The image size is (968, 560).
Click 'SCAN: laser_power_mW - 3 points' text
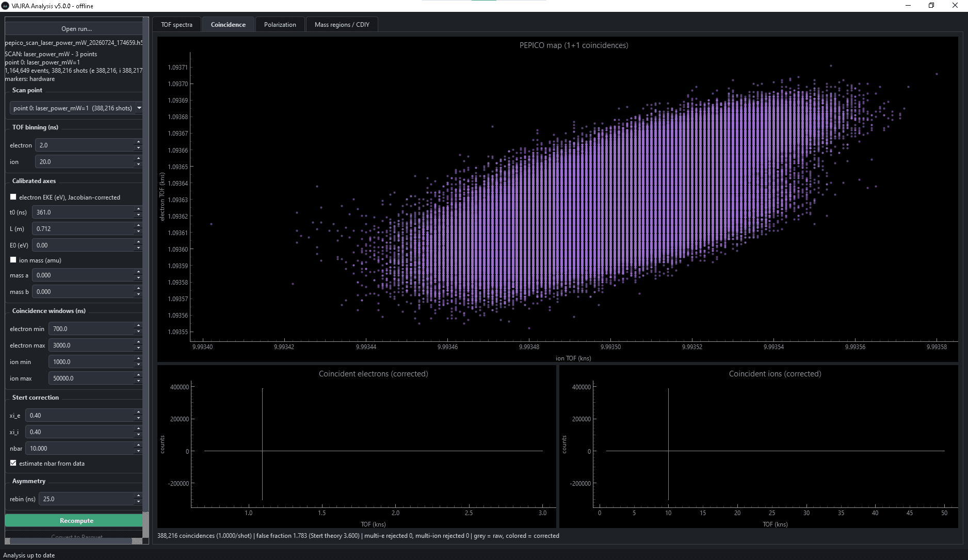(51, 54)
